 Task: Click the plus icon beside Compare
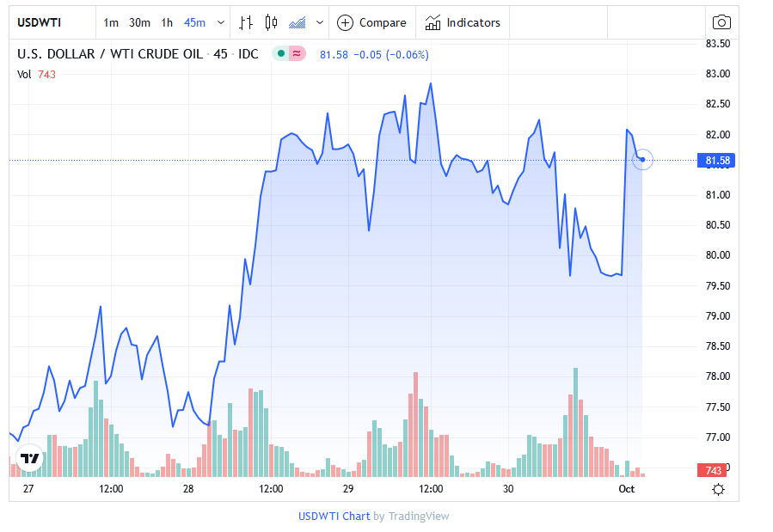click(x=345, y=22)
